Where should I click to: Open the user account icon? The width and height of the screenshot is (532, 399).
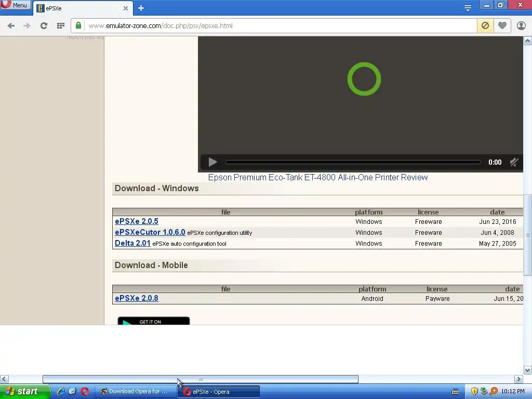click(521, 25)
